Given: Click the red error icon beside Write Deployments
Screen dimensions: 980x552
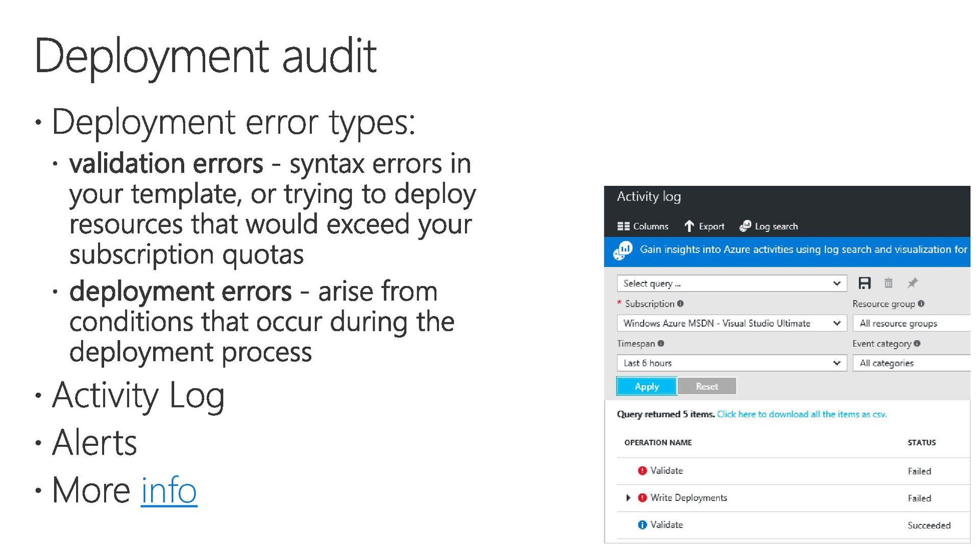Looking at the screenshot, I should pyautogui.click(x=643, y=498).
